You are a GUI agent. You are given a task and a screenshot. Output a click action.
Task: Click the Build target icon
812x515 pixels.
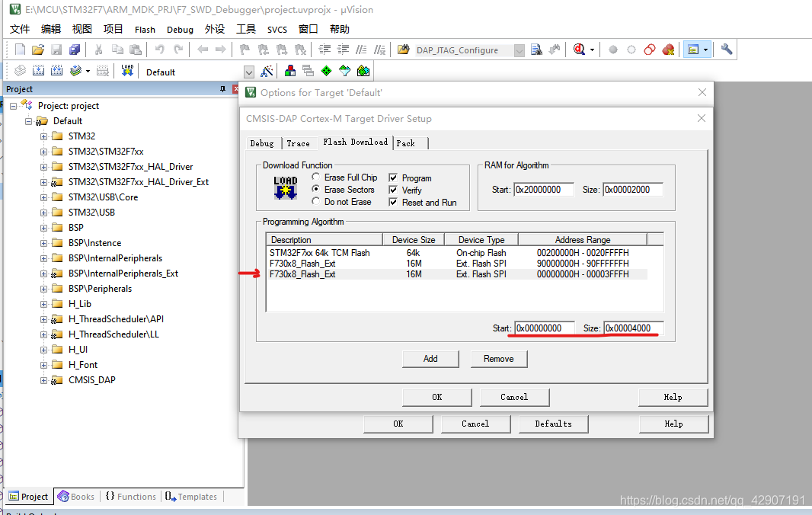tap(38, 71)
